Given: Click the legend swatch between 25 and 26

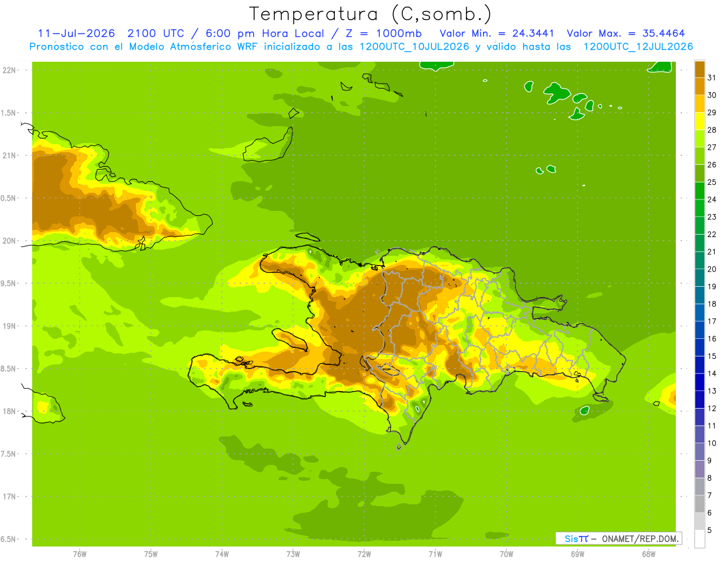Looking at the screenshot, I should click(x=699, y=173).
